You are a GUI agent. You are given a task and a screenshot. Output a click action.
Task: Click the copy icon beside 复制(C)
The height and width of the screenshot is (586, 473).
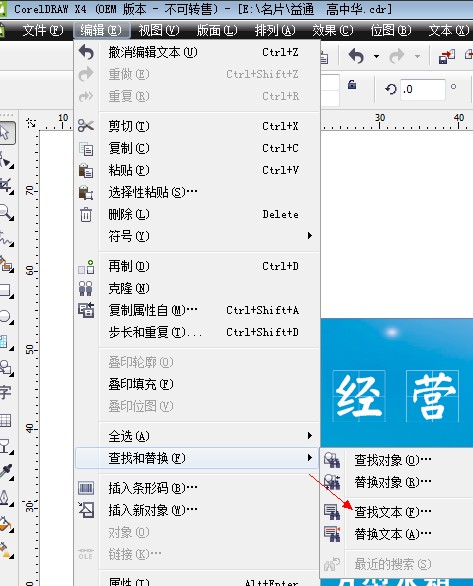click(86, 149)
